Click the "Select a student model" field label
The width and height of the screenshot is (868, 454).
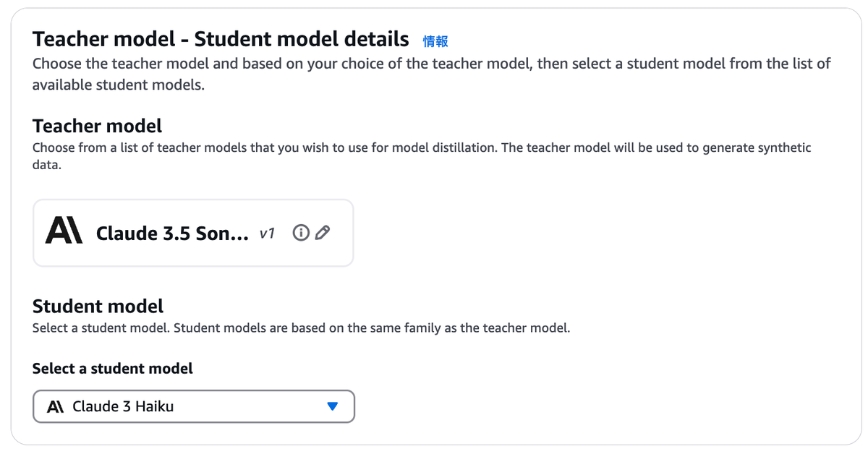pyautogui.click(x=112, y=369)
